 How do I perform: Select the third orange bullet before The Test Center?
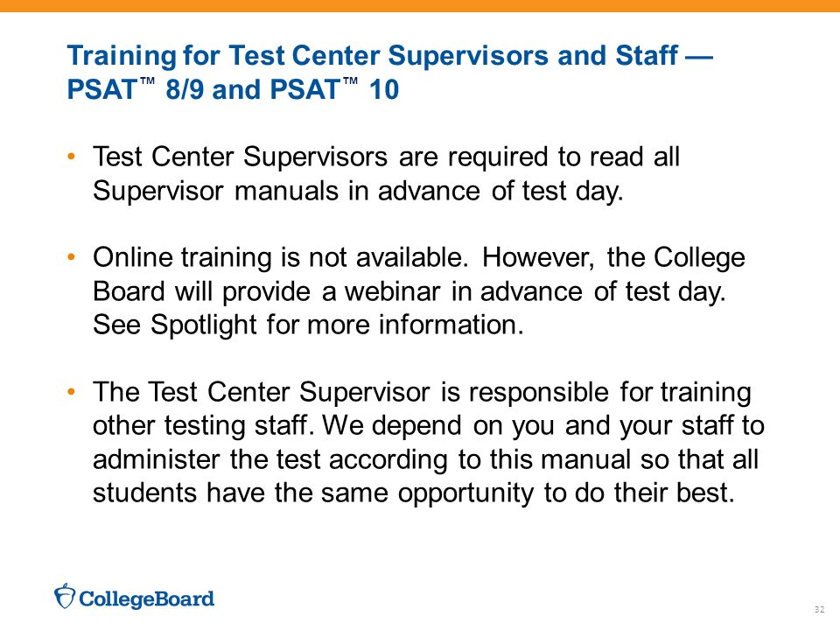71,392
